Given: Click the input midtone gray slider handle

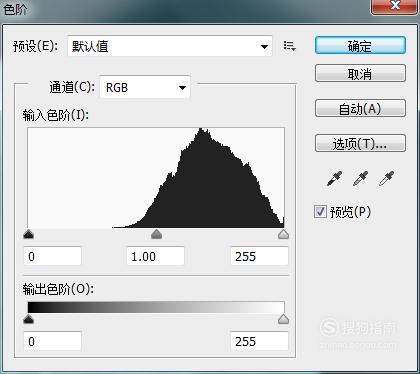Looking at the screenshot, I should click(156, 234).
